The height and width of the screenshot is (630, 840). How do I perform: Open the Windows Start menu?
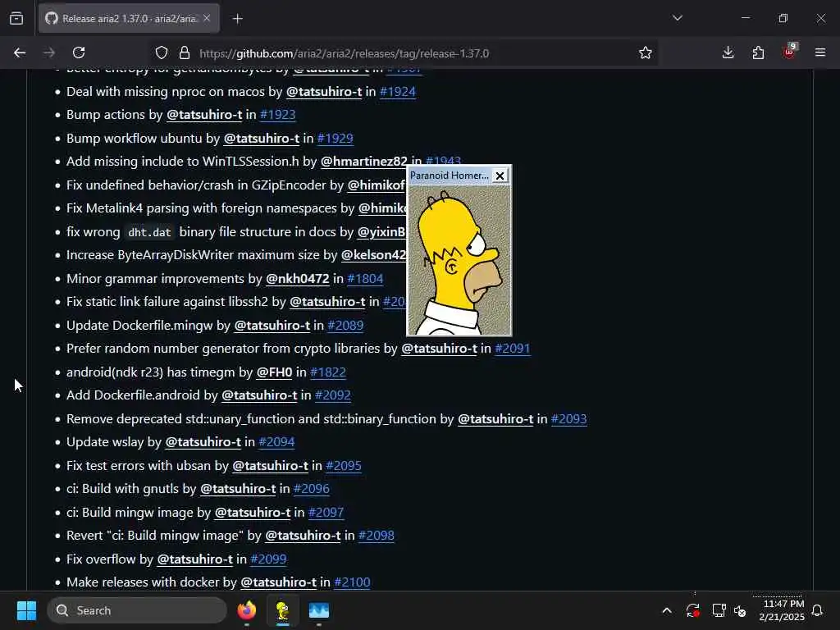coord(26,610)
